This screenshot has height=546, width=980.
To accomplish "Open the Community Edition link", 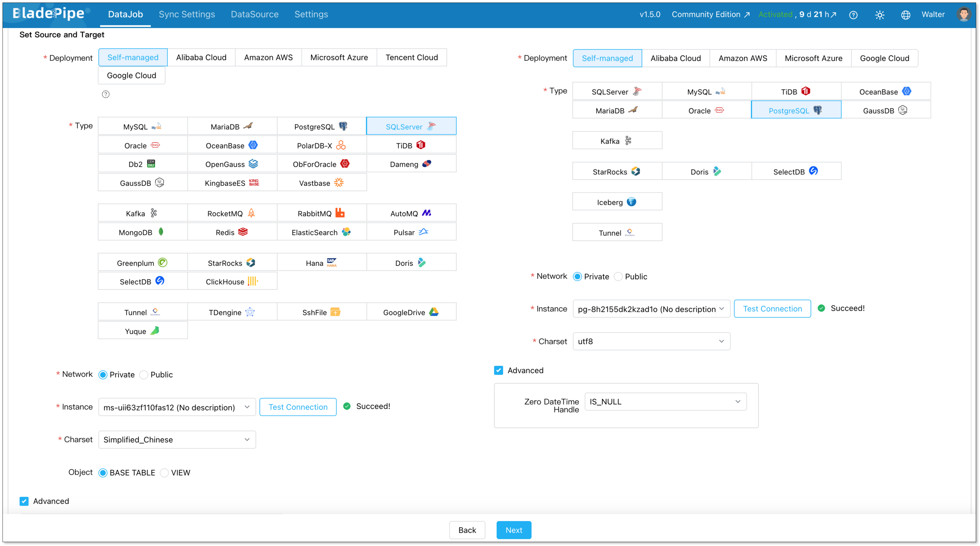I will tap(710, 14).
